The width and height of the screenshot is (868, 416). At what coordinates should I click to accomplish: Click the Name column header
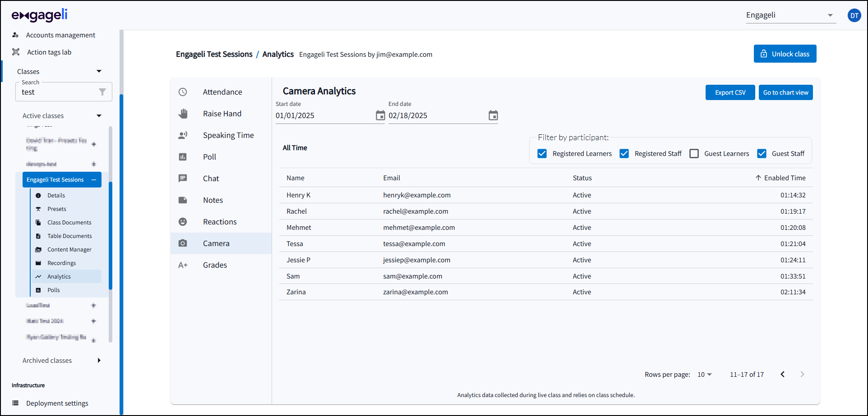(295, 178)
